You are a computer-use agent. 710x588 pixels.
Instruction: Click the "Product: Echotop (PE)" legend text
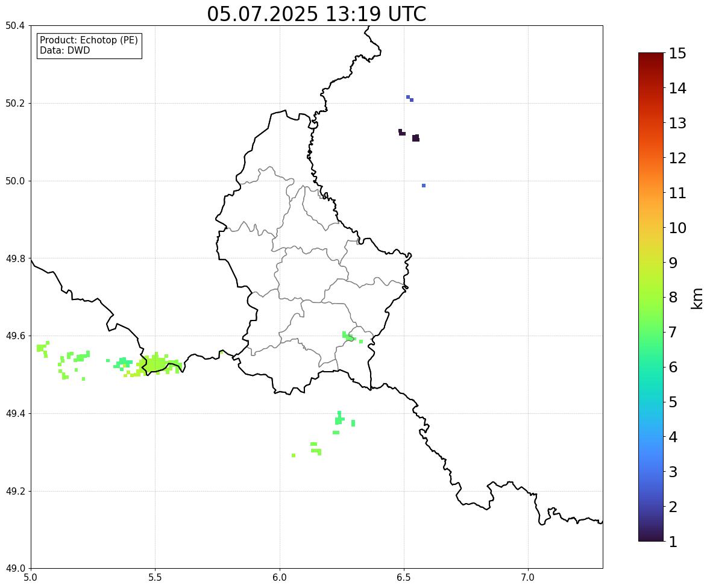tap(89, 40)
